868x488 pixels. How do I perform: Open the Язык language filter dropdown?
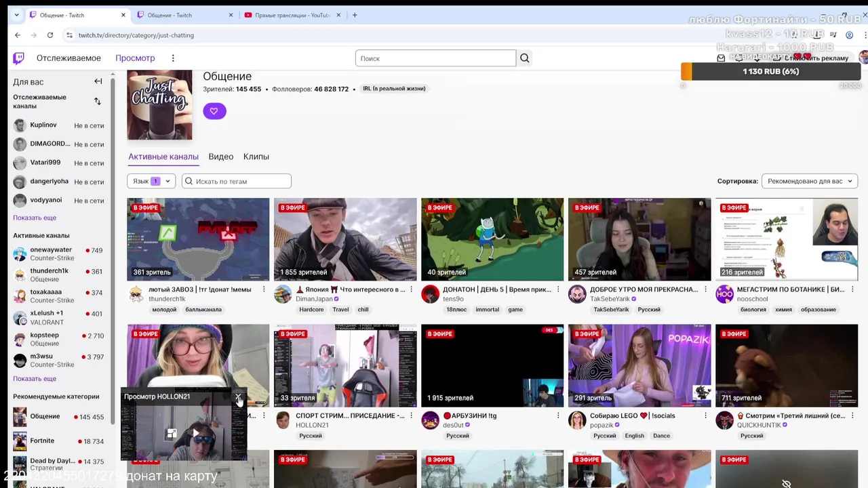(x=151, y=181)
